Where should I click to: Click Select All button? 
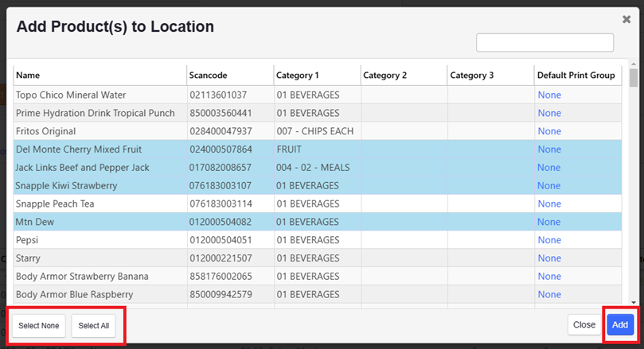(94, 326)
